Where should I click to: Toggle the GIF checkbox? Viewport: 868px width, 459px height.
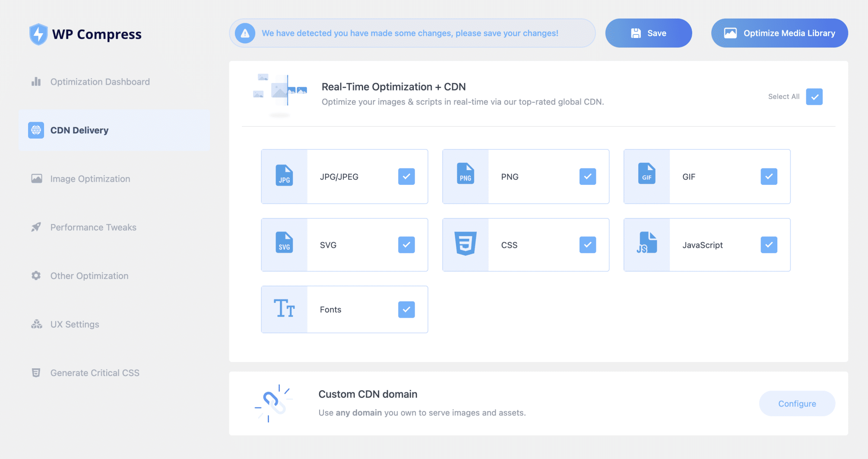[x=769, y=177]
